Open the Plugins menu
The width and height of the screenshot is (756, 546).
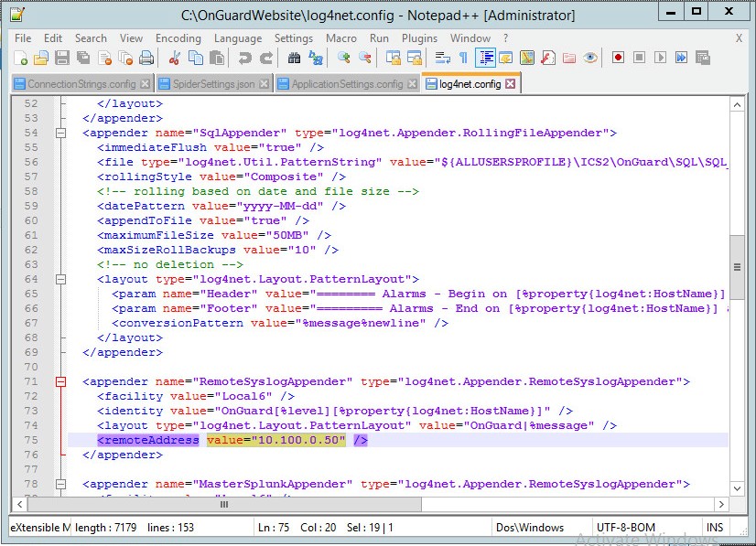(419, 38)
